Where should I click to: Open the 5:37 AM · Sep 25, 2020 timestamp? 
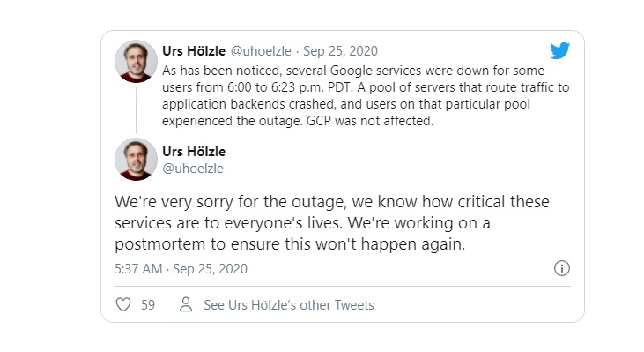(181, 269)
